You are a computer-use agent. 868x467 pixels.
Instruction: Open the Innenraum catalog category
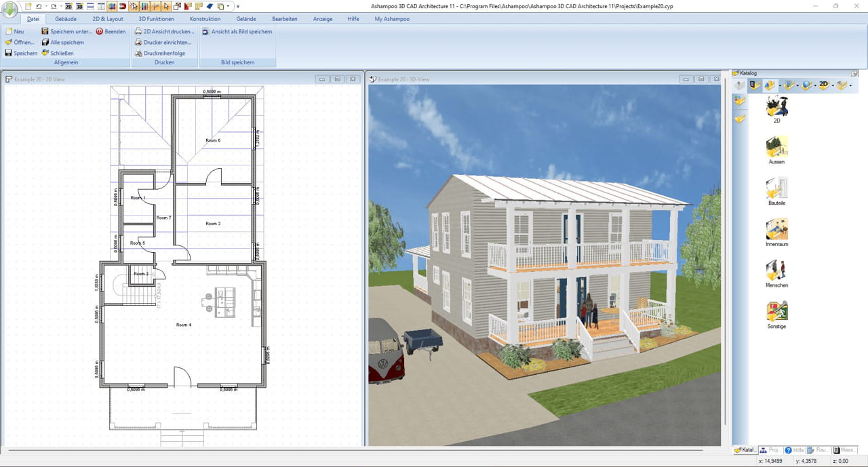pyautogui.click(x=776, y=232)
